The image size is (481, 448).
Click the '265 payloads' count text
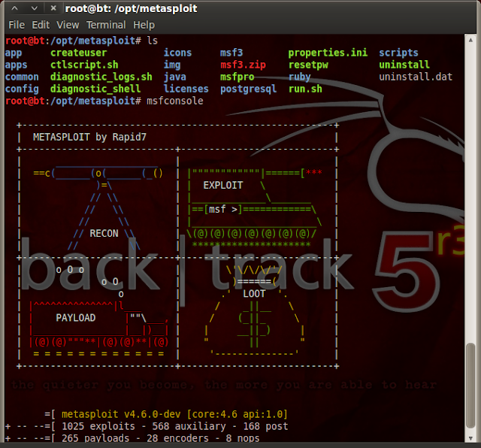click(x=95, y=438)
